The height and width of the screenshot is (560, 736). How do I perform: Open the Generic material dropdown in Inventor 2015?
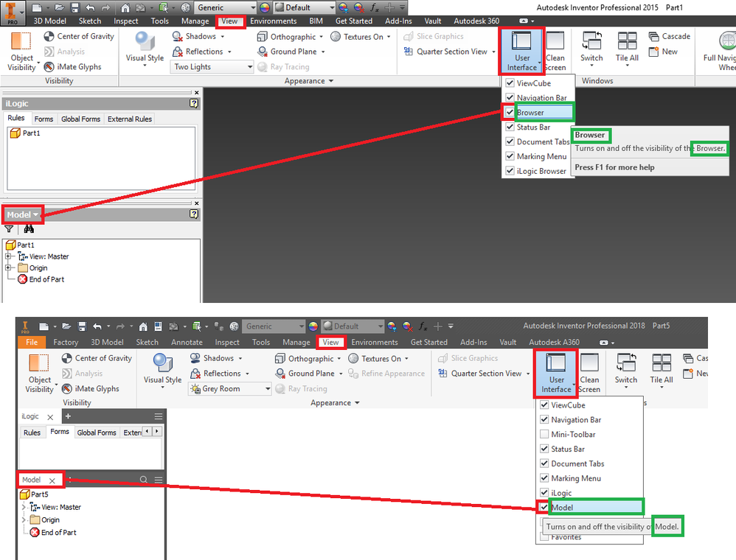coord(226,7)
